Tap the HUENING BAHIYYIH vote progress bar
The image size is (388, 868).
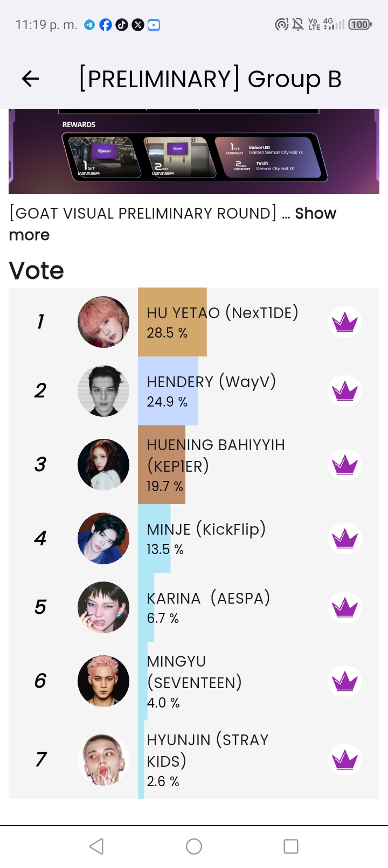(x=162, y=465)
